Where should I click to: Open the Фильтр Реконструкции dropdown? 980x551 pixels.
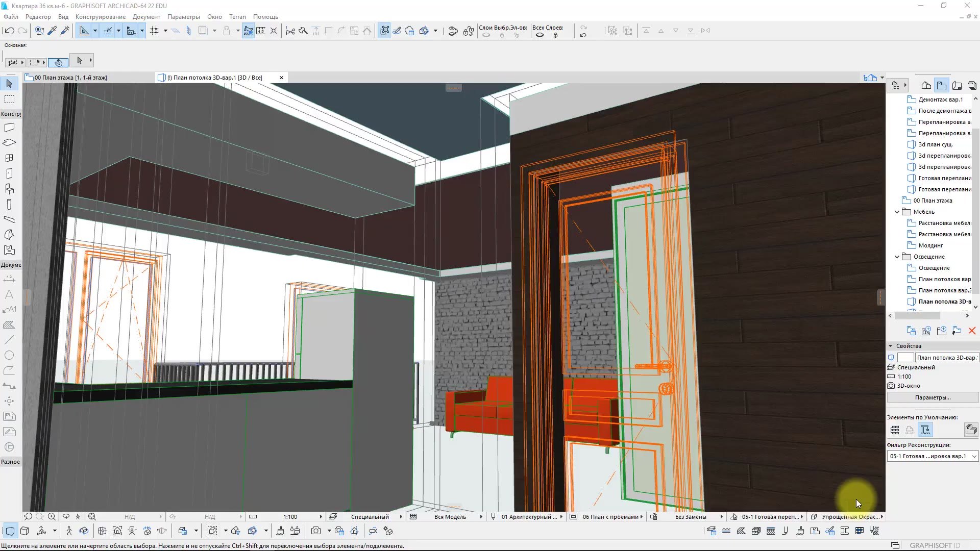click(932, 456)
